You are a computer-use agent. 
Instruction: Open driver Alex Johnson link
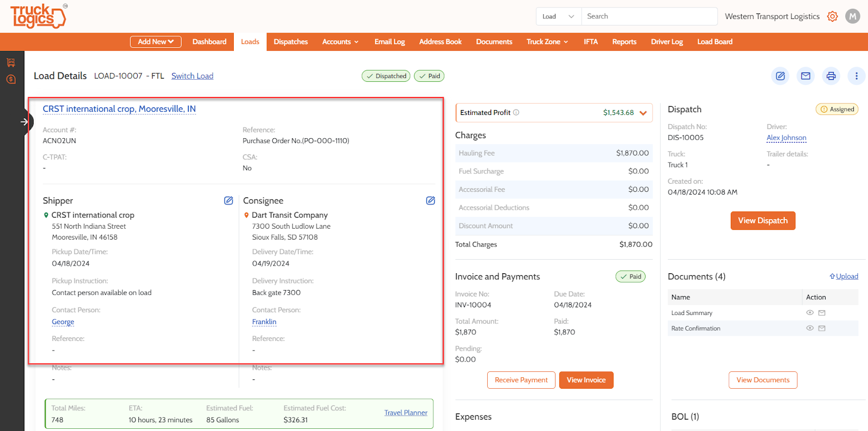coord(787,138)
